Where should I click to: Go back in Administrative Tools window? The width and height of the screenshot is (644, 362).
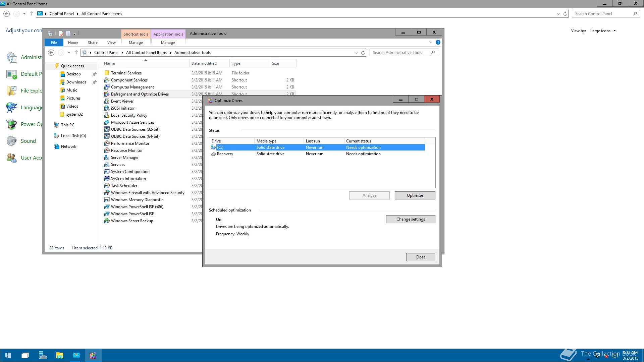click(x=51, y=53)
